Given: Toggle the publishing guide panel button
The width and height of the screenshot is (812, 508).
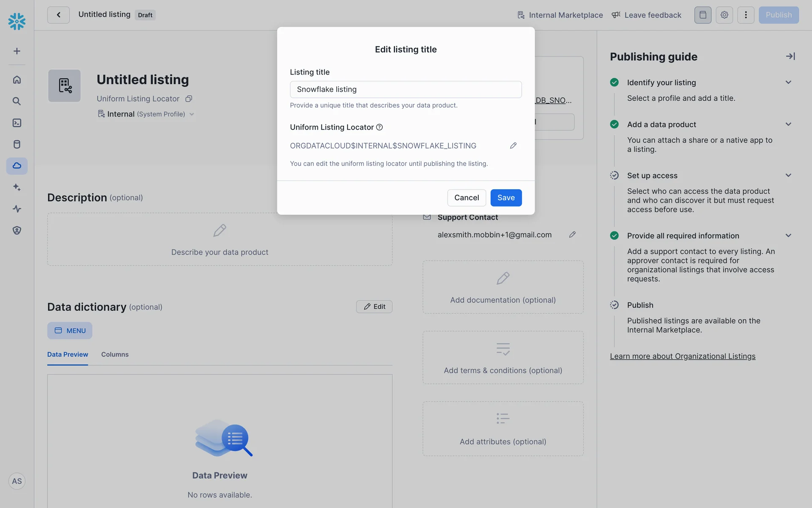Looking at the screenshot, I should (x=702, y=15).
